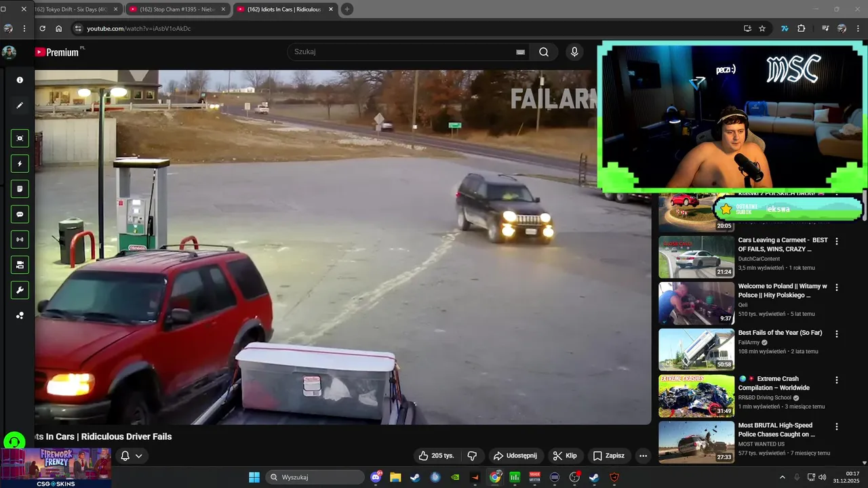The height and width of the screenshot is (488, 868).
Task: Open the chat bubble icon in left sidebar
Action: (20, 214)
